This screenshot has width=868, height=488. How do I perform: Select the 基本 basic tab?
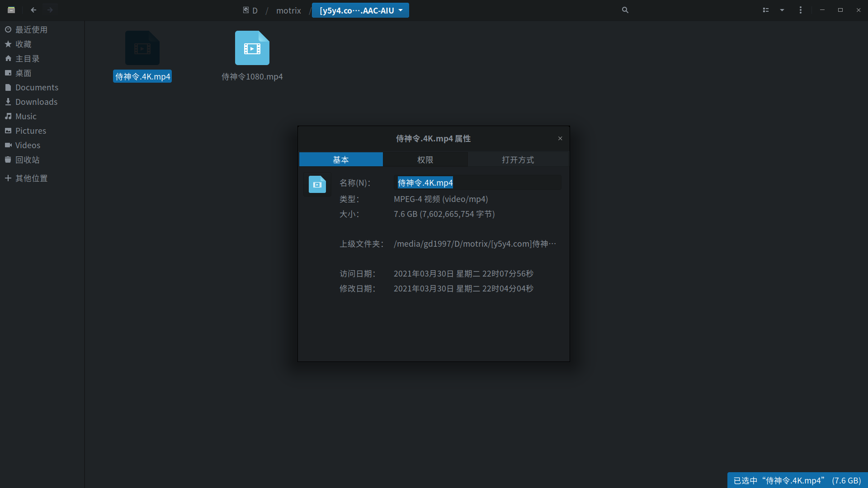[x=341, y=160]
